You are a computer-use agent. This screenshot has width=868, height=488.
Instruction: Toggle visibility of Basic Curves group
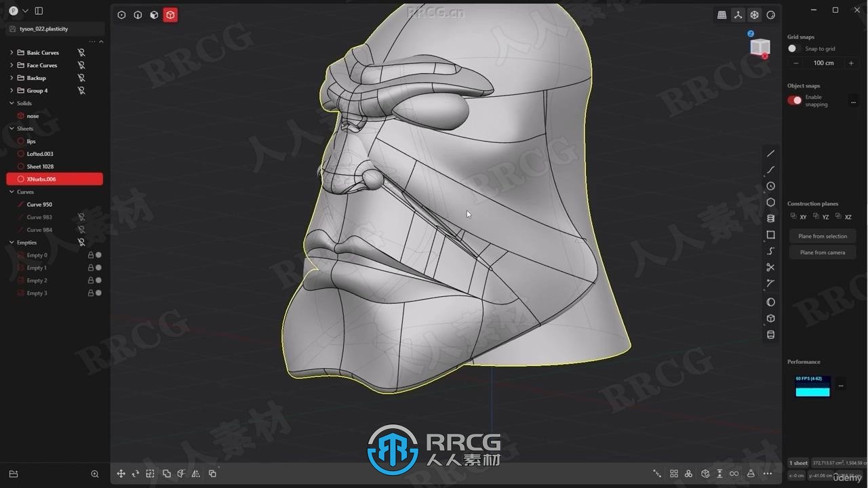point(81,53)
